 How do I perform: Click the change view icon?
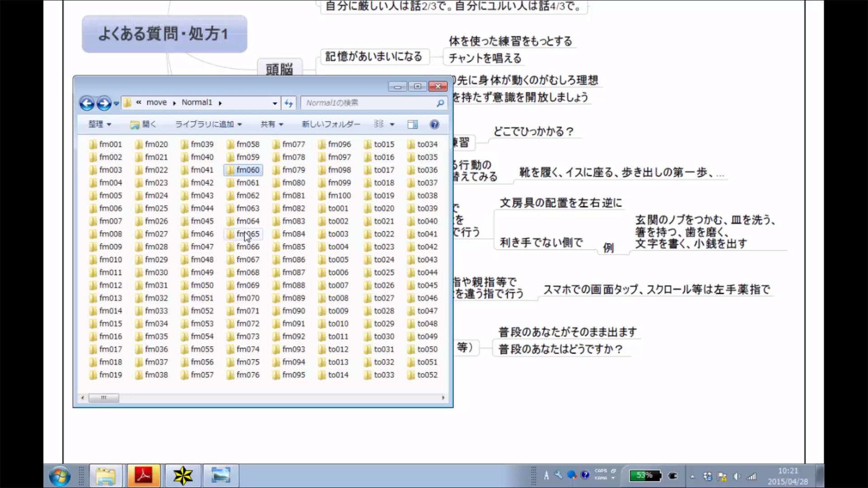click(x=379, y=124)
